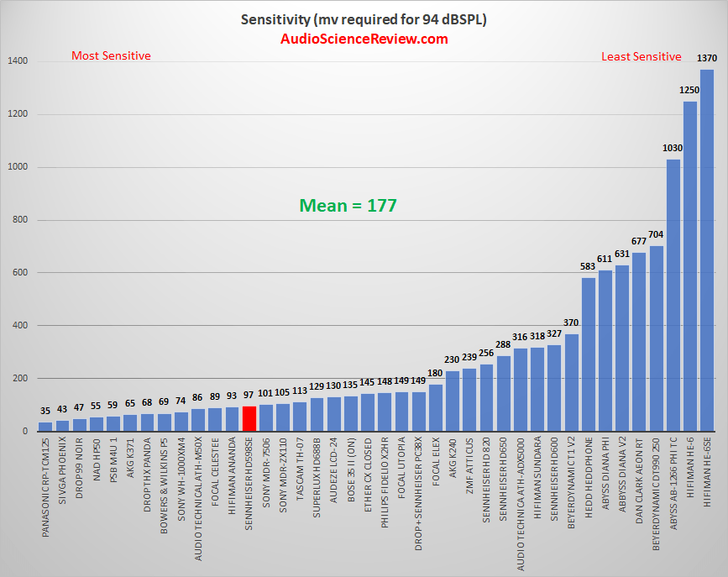Click the data value 1250

pos(689,90)
